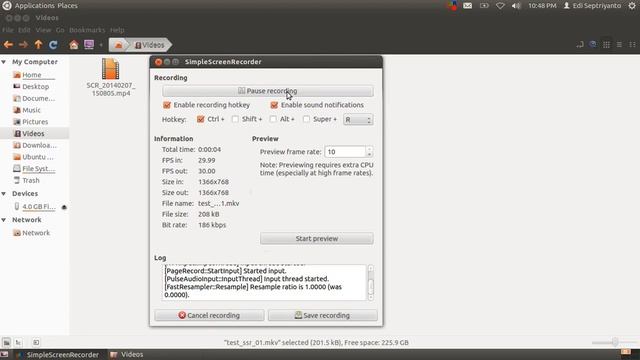640x360 pixels.
Task: Uncheck the Ctrl + hotkey modifier
Action: coord(200,119)
